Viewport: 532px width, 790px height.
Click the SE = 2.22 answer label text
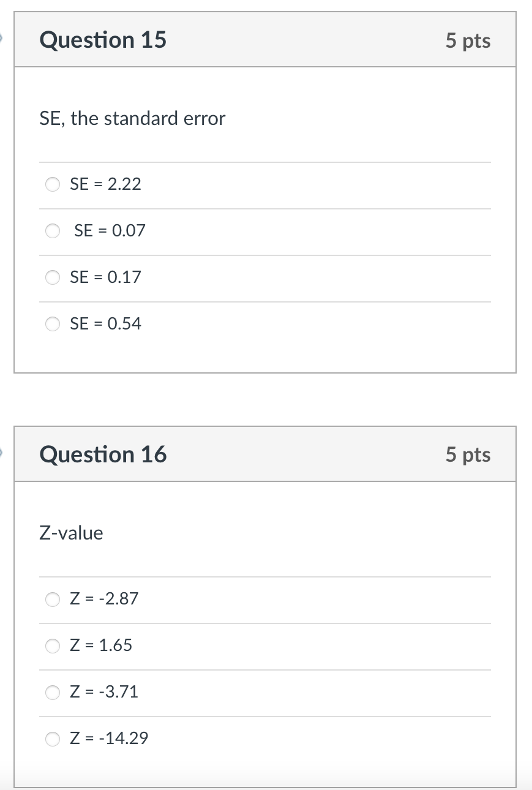pos(105,184)
